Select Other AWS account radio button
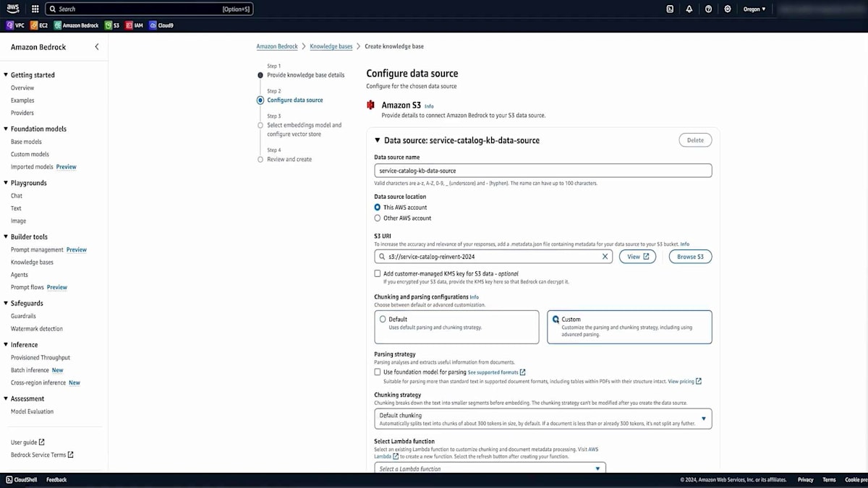Screen dimensions: 868x488 [x=378, y=218]
